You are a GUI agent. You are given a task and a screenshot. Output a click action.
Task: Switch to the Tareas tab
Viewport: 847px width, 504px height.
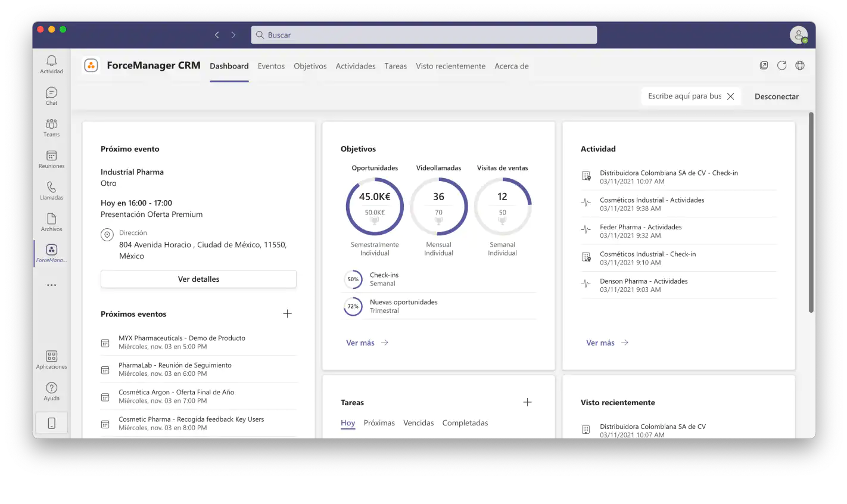point(396,66)
